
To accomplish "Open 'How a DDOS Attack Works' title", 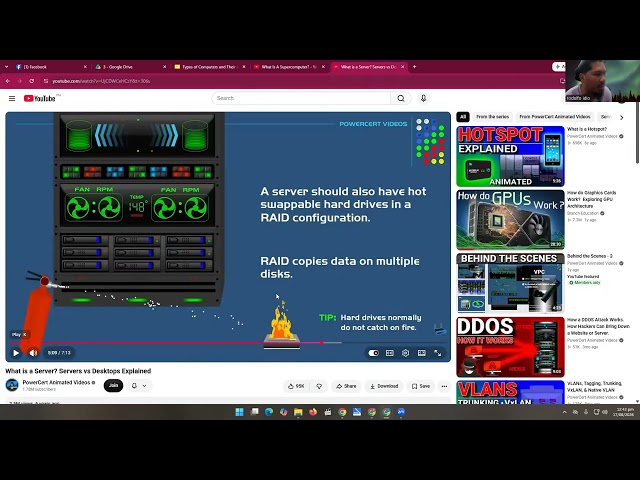I will [x=598, y=326].
